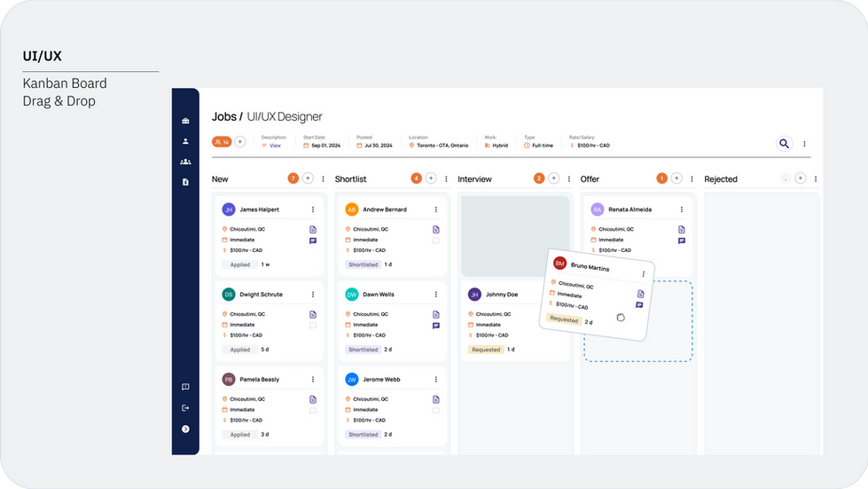Viewport: 868px width, 489px height.
Task: Open the job header options kebab menu
Action: 804,144
